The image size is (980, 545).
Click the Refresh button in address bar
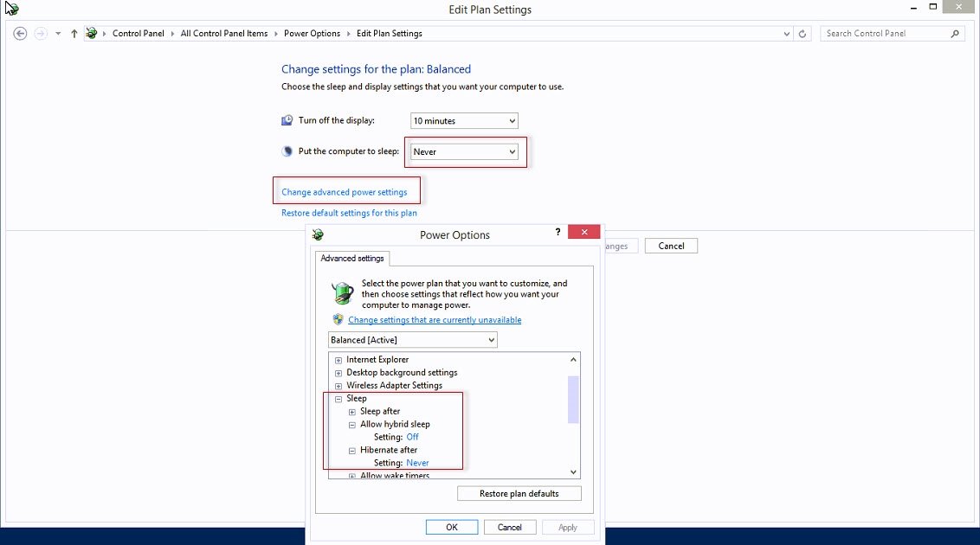tap(803, 34)
